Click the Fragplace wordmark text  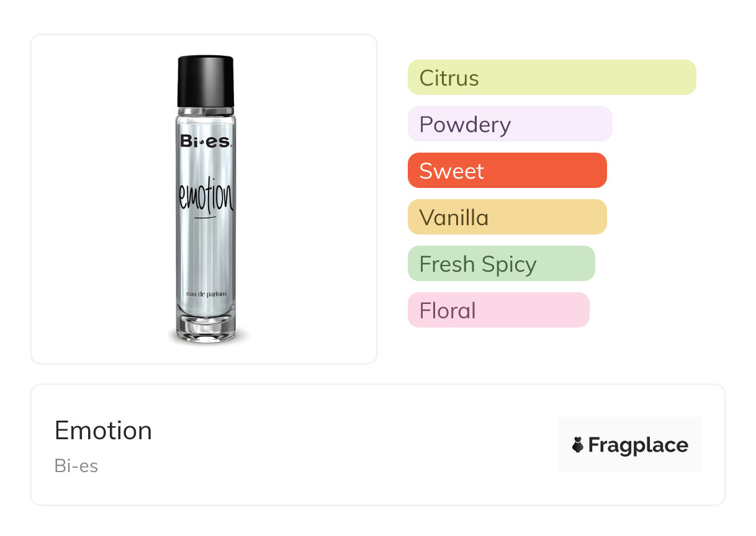(637, 445)
